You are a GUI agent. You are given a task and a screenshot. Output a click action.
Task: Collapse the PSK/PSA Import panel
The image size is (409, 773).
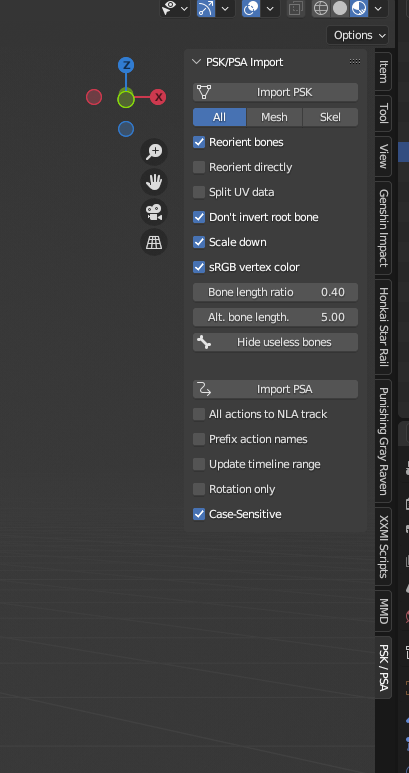click(x=197, y=62)
